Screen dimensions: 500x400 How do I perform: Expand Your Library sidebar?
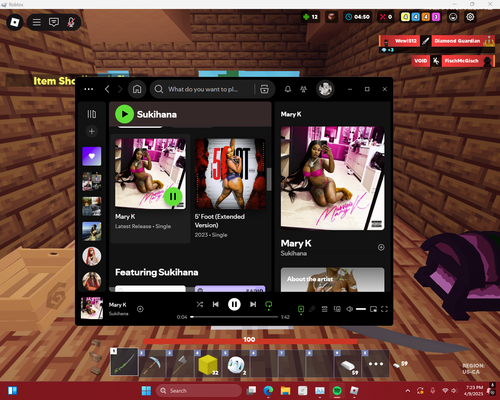pos(92,114)
